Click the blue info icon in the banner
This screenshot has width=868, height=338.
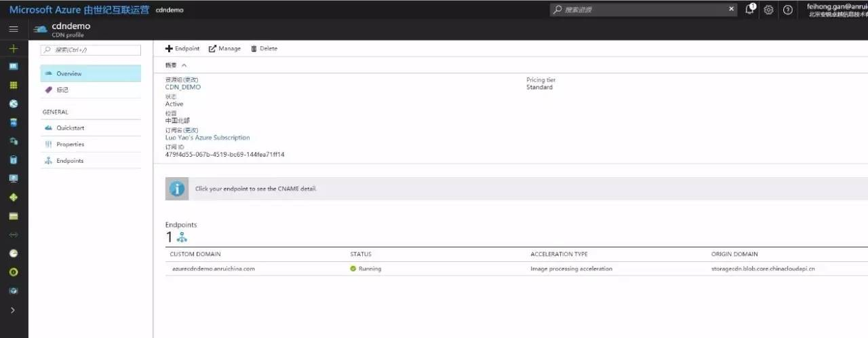[x=177, y=188]
